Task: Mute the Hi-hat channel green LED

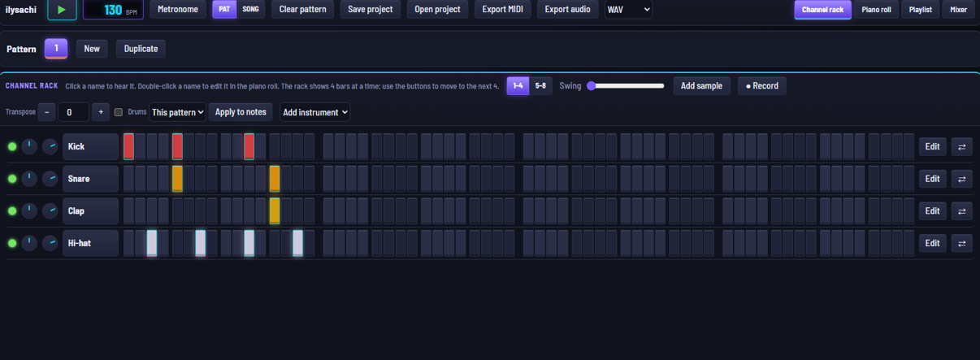Action: tap(12, 243)
